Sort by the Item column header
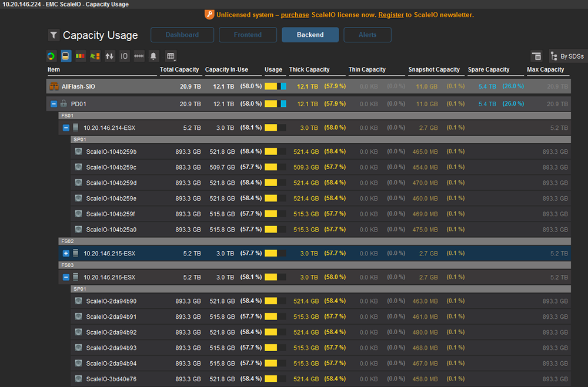The image size is (588, 387). click(54, 70)
